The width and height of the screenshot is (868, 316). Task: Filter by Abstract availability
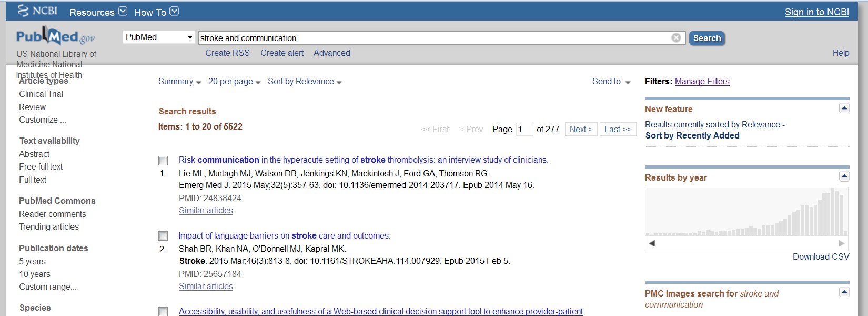tap(34, 154)
